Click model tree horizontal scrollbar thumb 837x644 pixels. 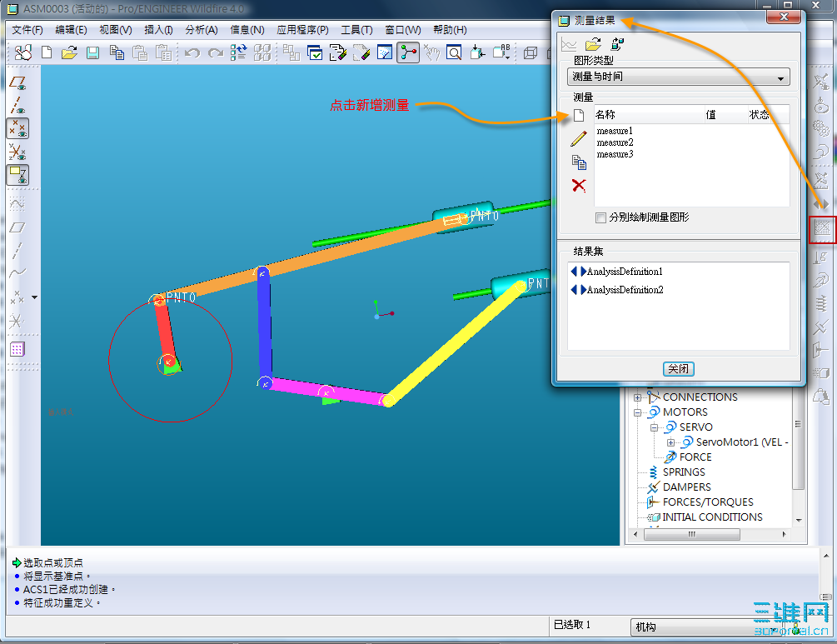(x=692, y=534)
